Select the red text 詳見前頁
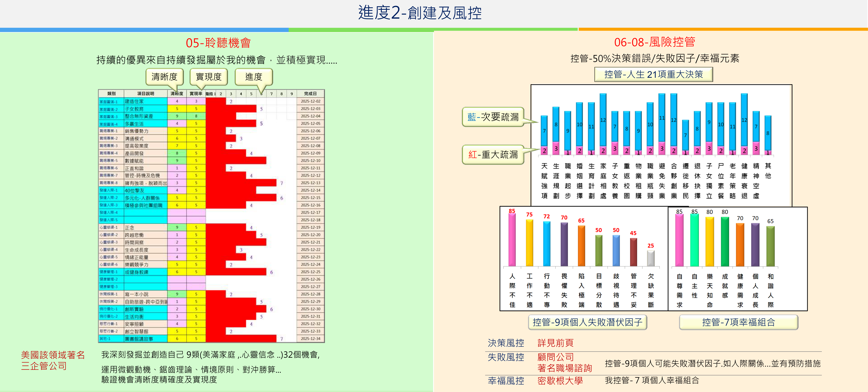The width and height of the screenshot is (868, 392). coord(555,343)
